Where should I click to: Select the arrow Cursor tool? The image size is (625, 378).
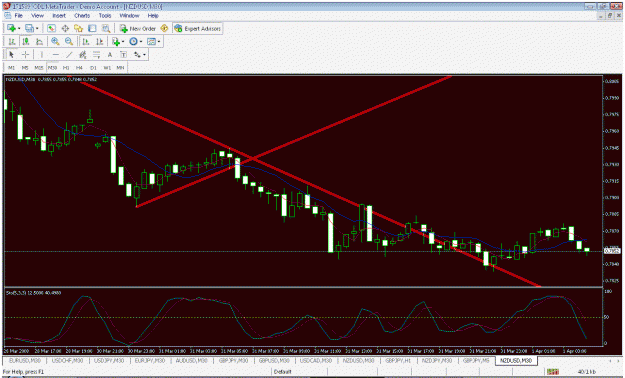[11, 55]
